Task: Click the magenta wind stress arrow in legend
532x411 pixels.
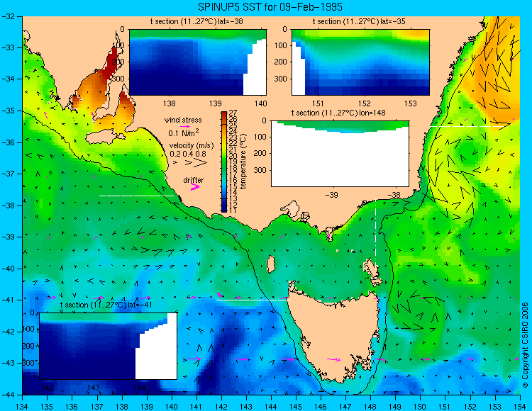Action: 185,126
